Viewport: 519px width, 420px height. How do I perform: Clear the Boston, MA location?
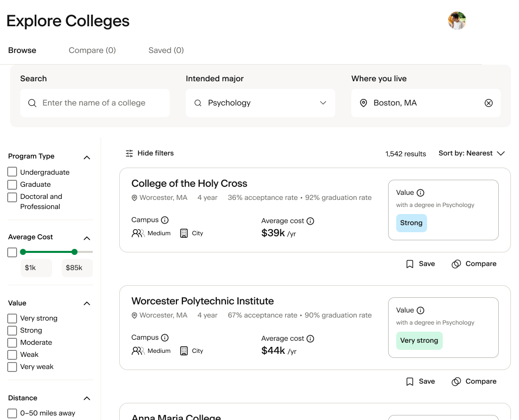(x=489, y=103)
